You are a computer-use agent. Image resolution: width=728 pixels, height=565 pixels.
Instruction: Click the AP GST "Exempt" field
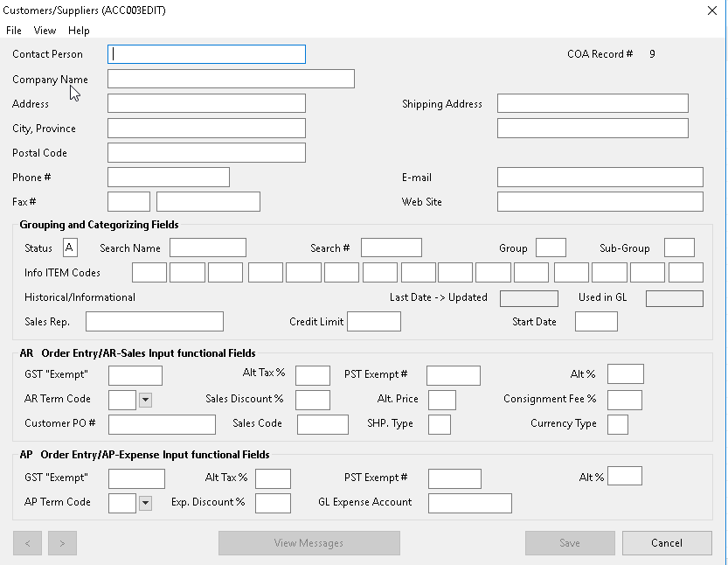(137, 478)
